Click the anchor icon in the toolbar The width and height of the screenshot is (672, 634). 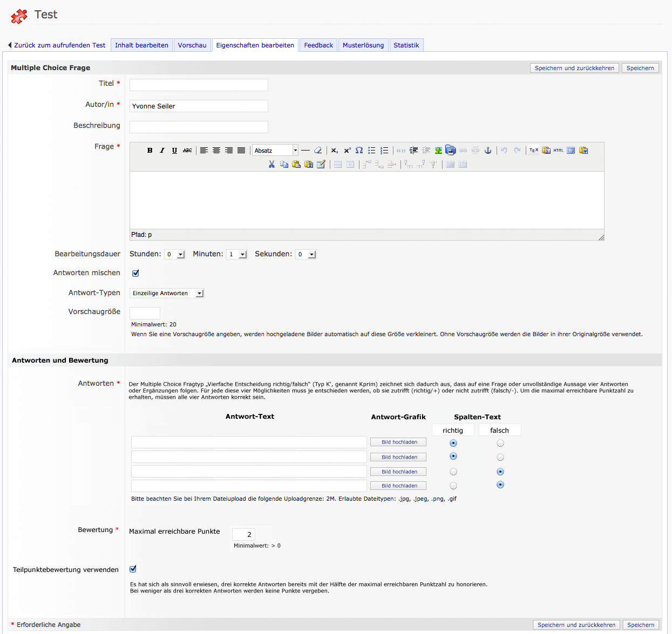tap(488, 151)
